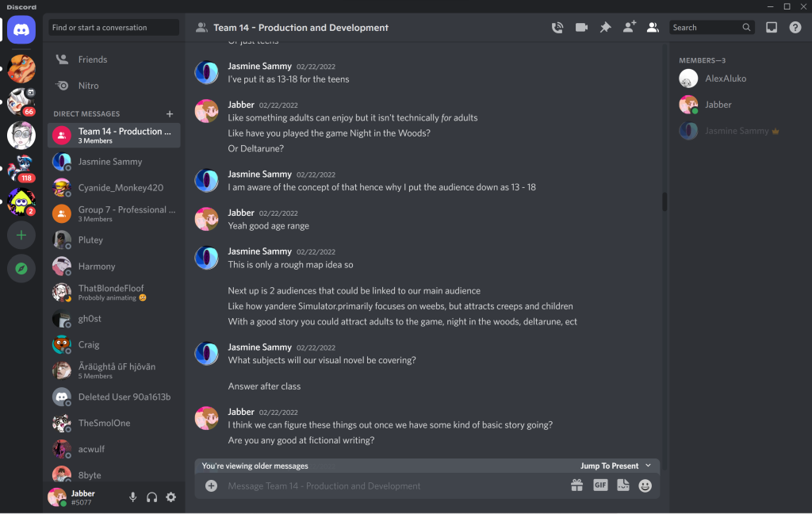Type in the Message Team 14 field
Image resolution: width=812 pixels, height=514 pixels.
[389, 485]
